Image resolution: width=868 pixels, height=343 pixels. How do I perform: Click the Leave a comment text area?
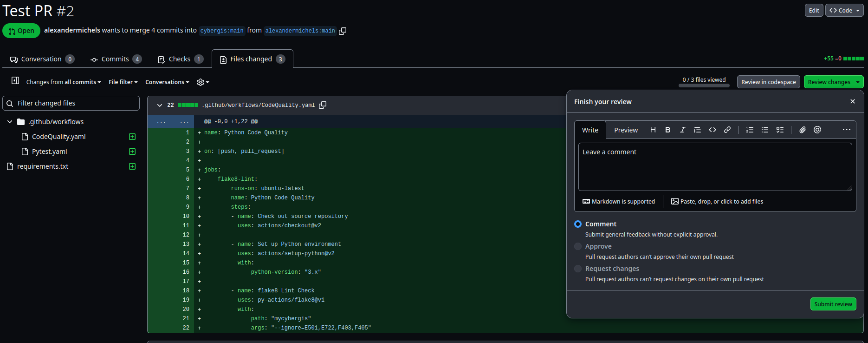(x=715, y=167)
